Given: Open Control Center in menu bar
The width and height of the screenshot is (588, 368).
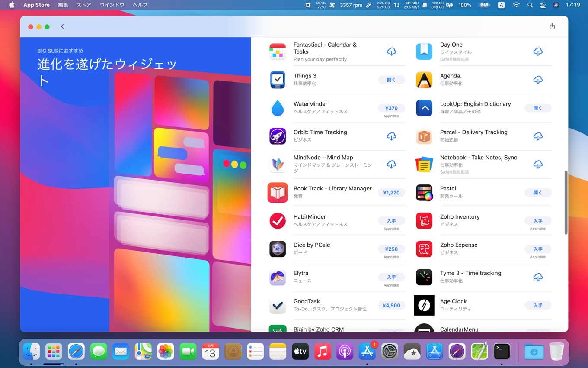Looking at the screenshot, I should tap(543, 5).
